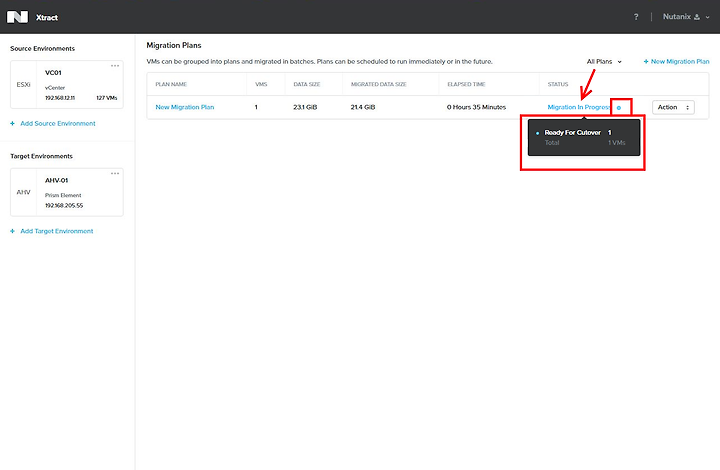The width and height of the screenshot is (720, 470).
Task: Click the 0 Hours 35 Minutes value
Action: [x=476, y=107]
